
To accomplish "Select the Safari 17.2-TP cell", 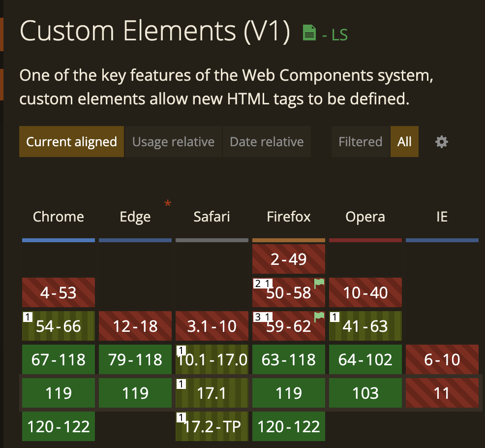I will [212, 426].
